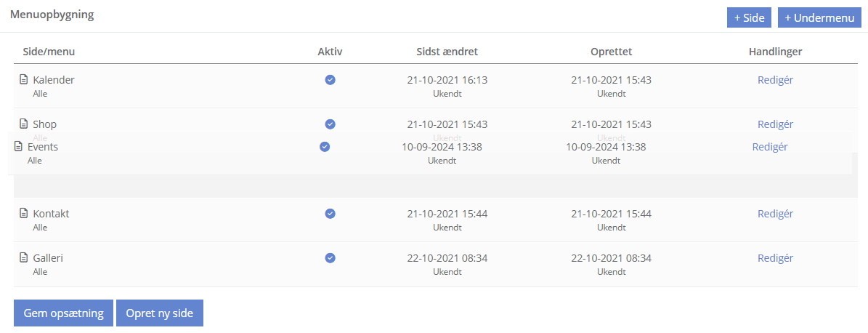The image size is (868, 333).
Task: Open Redigér for the Kalender row
Action: (x=775, y=80)
